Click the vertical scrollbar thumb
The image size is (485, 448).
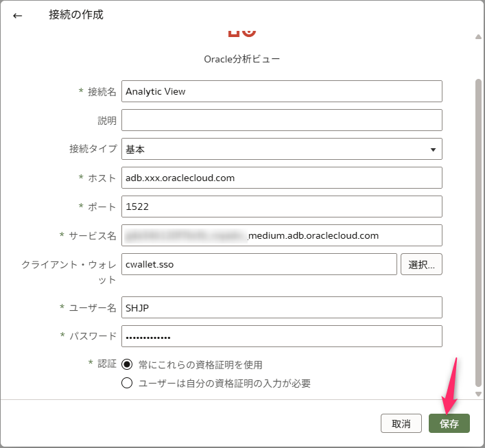click(x=479, y=233)
